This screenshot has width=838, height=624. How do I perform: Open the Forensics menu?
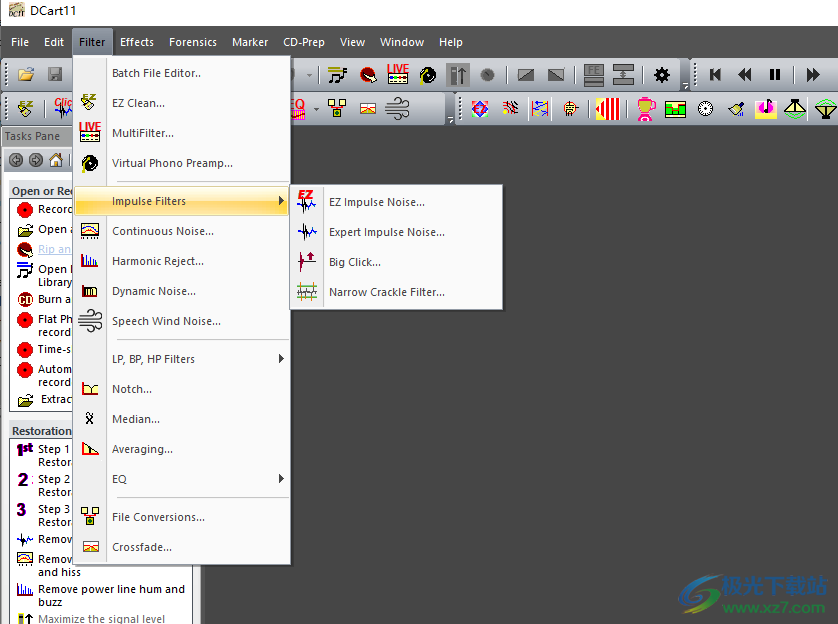192,42
